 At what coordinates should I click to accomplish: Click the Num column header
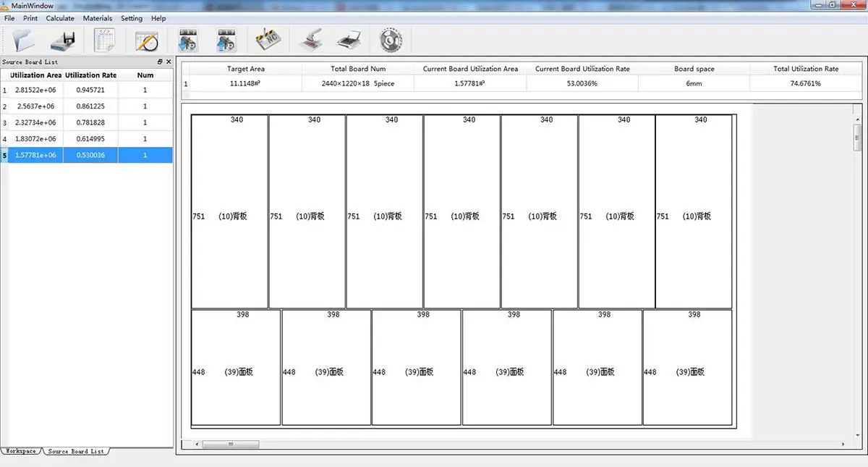pyautogui.click(x=145, y=75)
